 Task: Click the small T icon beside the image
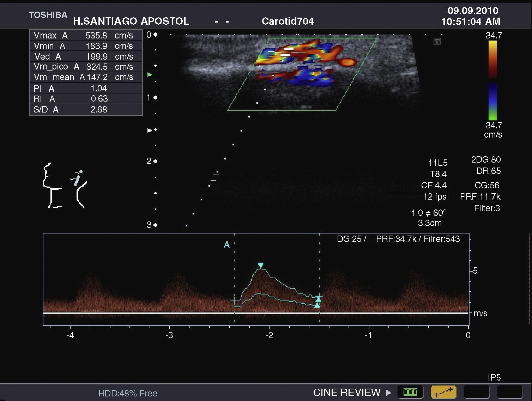click(x=437, y=42)
